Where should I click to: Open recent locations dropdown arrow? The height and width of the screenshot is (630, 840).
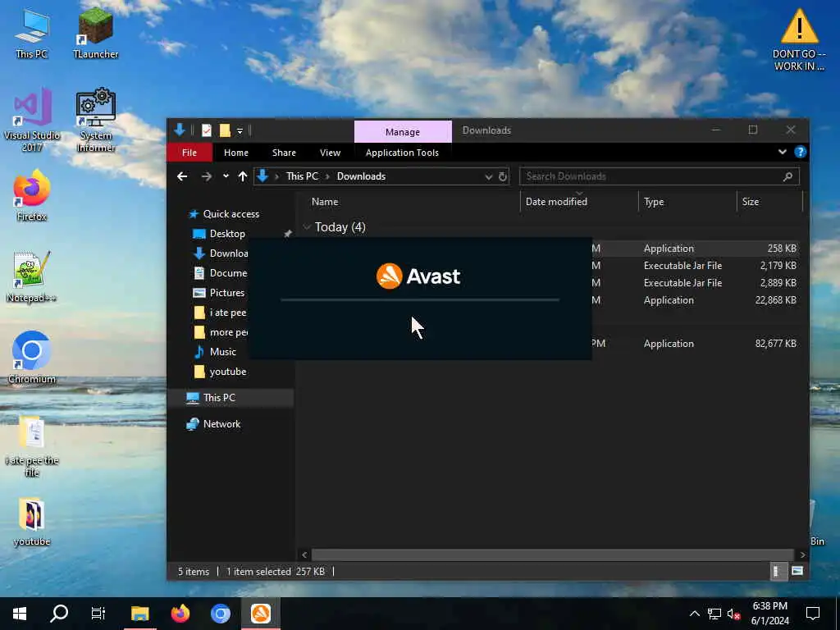click(226, 176)
